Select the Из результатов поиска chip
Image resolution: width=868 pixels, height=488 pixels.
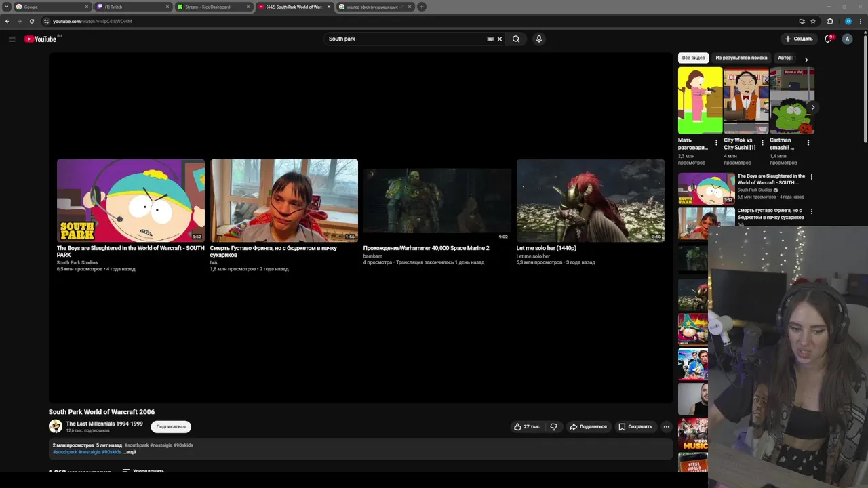[741, 58]
